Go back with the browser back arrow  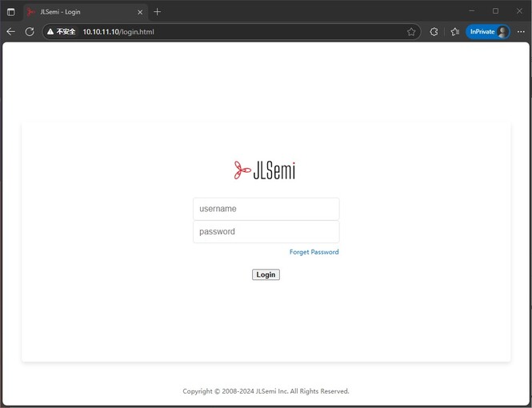pyautogui.click(x=11, y=32)
